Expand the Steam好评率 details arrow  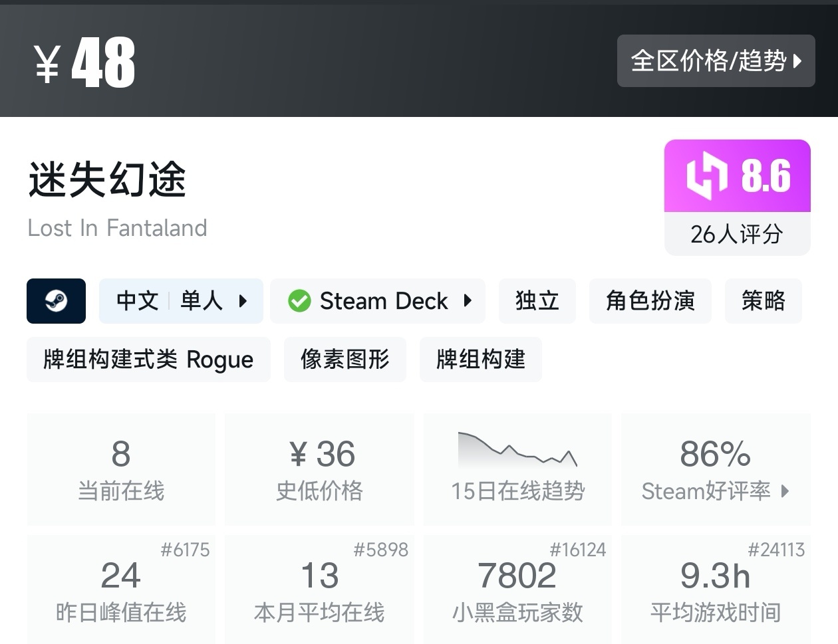(785, 491)
